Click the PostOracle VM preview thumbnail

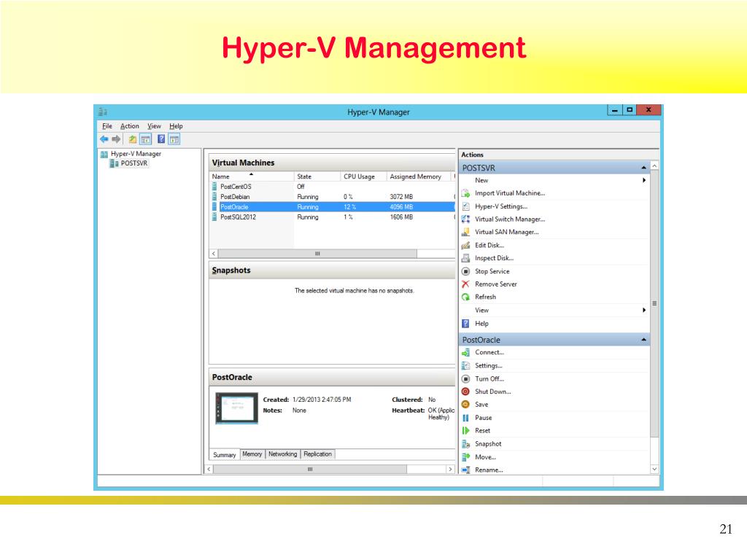(237, 408)
